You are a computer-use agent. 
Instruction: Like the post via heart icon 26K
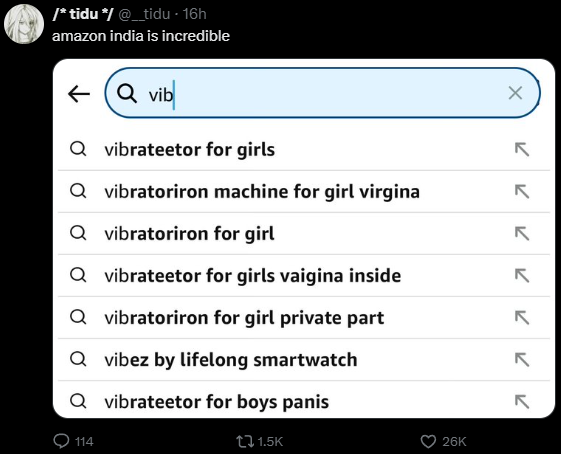coord(428,441)
